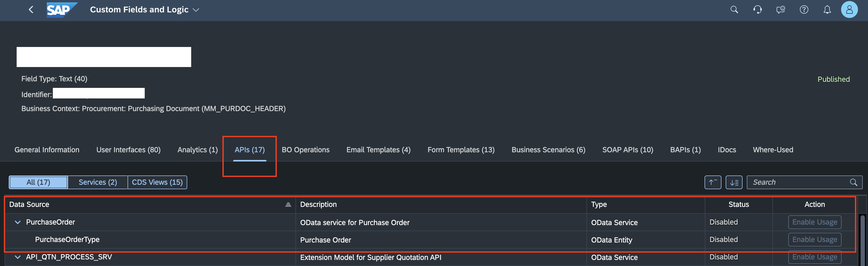
Task: Select the All (17) filter segment
Action: click(x=38, y=182)
